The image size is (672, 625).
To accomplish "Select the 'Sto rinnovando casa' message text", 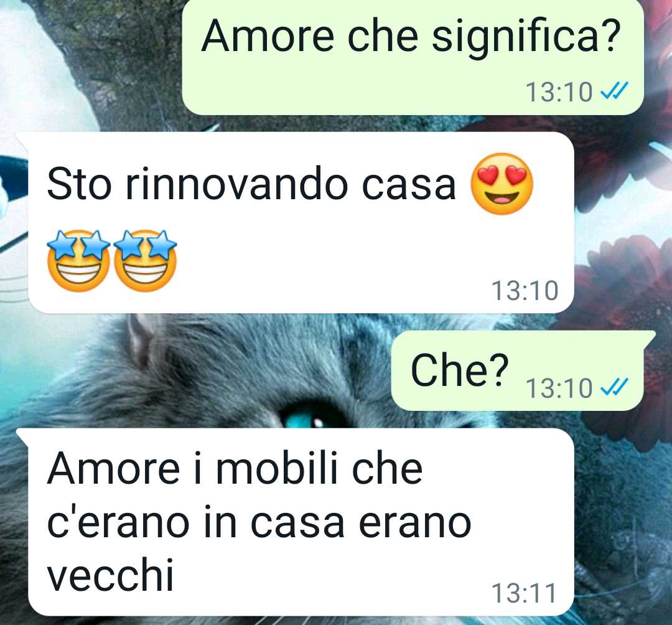I will pos(251,184).
